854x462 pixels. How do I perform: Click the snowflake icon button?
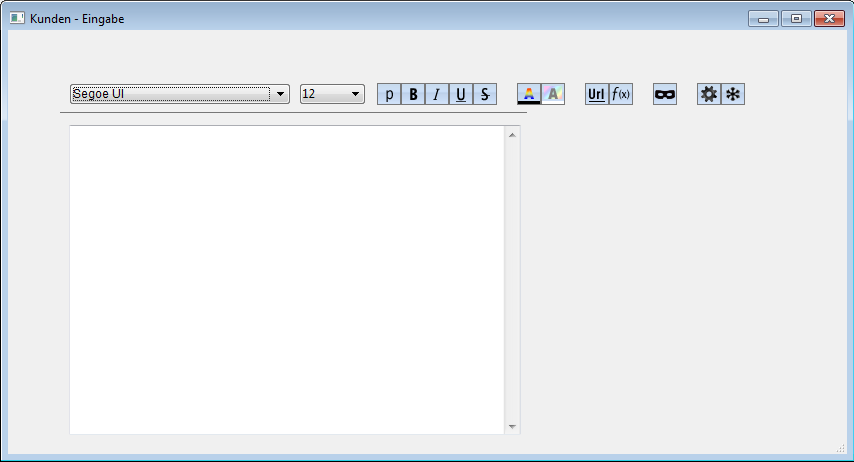pyautogui.click(x=733, y=94)
